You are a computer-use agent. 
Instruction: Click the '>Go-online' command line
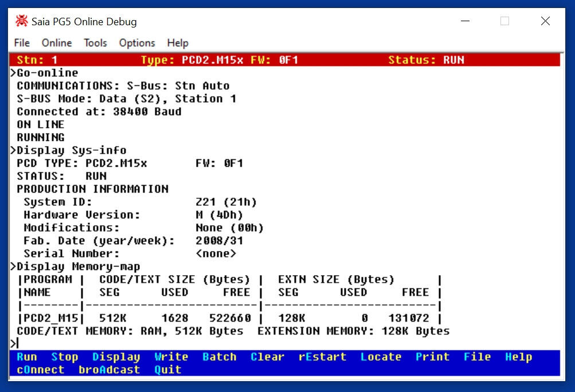click(x=44, y=73)
